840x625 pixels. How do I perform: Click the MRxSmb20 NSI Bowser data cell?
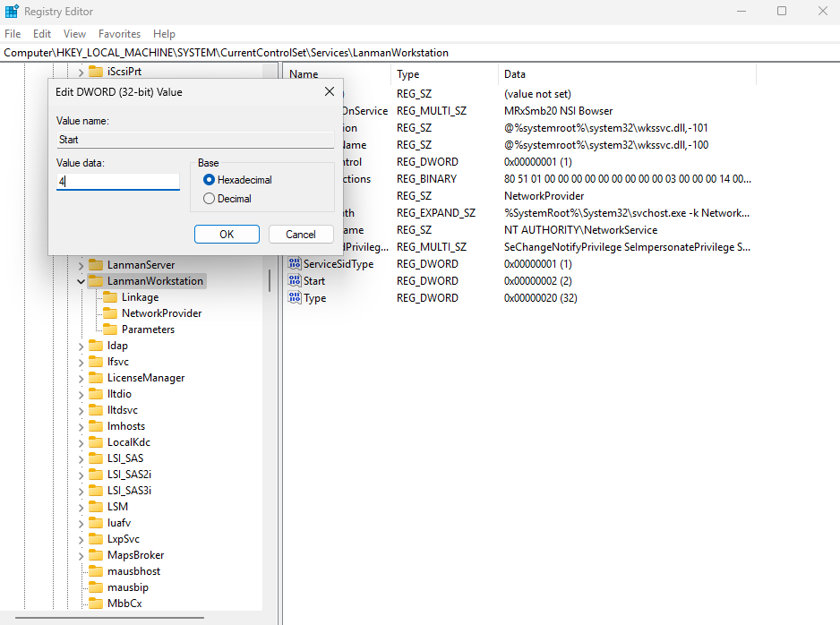(558, 111)
